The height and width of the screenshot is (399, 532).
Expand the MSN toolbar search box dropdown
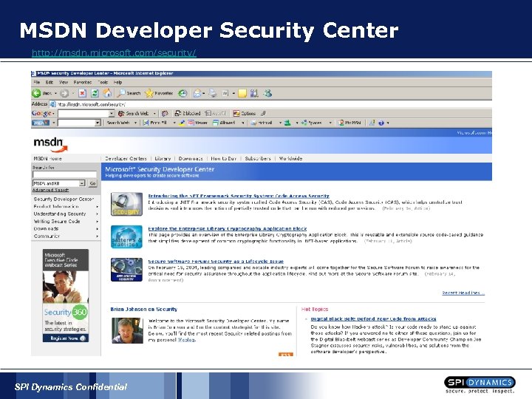click(x=98, y=123)
